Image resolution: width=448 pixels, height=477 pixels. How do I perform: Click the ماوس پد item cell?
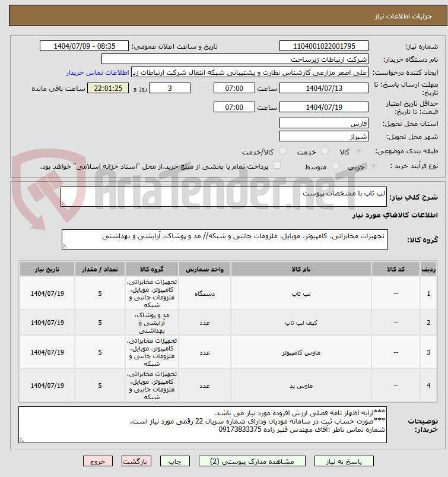(301, 386)
